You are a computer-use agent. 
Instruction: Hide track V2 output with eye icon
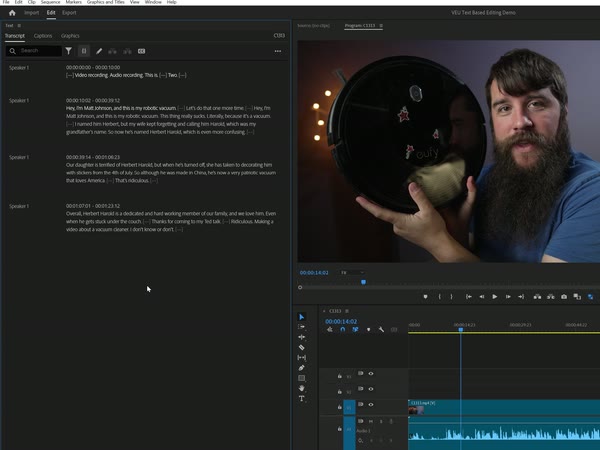(371, 389)
